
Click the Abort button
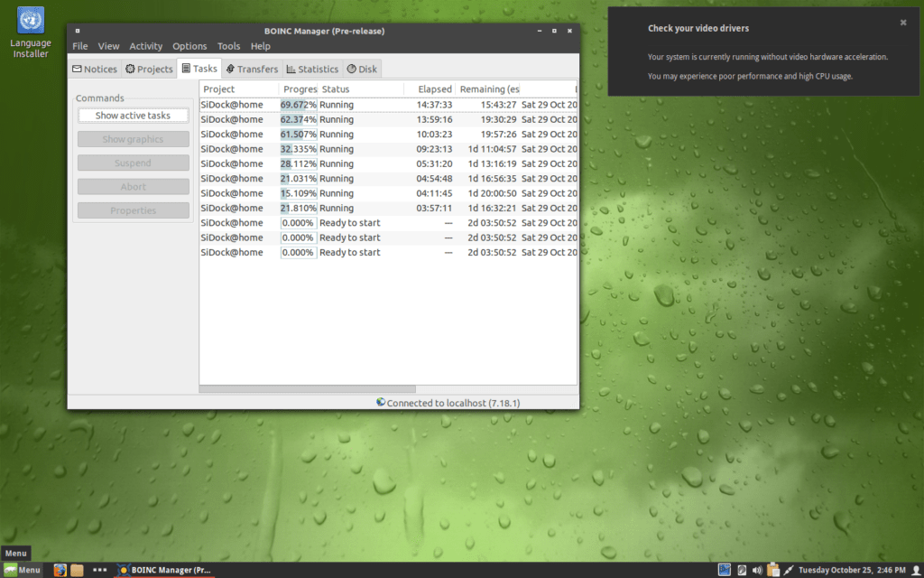pyautogui.click(x=134, y=186)
